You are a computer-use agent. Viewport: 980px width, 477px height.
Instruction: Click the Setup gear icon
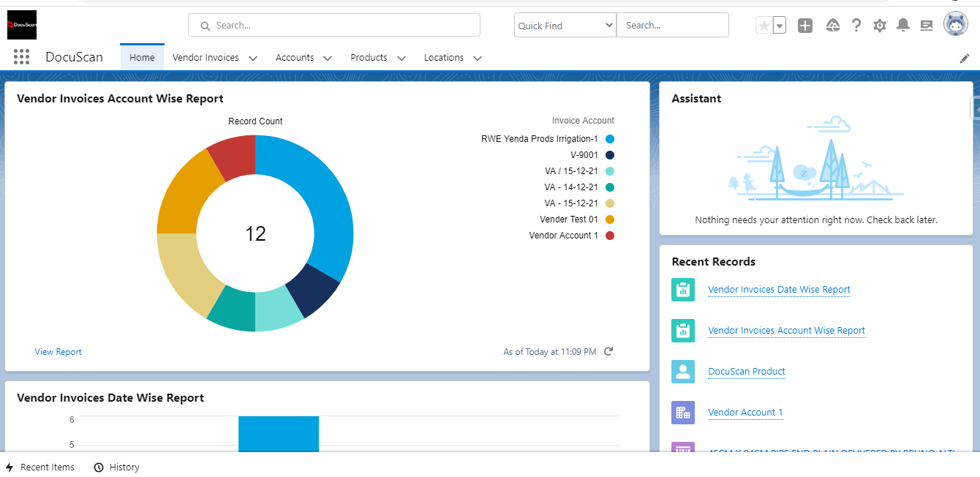click(879, 24)
